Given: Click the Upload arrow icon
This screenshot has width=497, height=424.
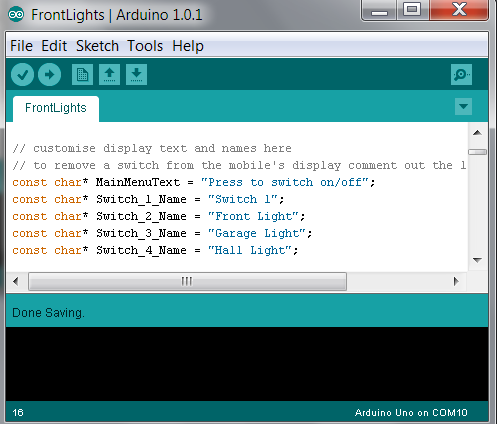Looking at the screenshot, I should pos(49,74).
